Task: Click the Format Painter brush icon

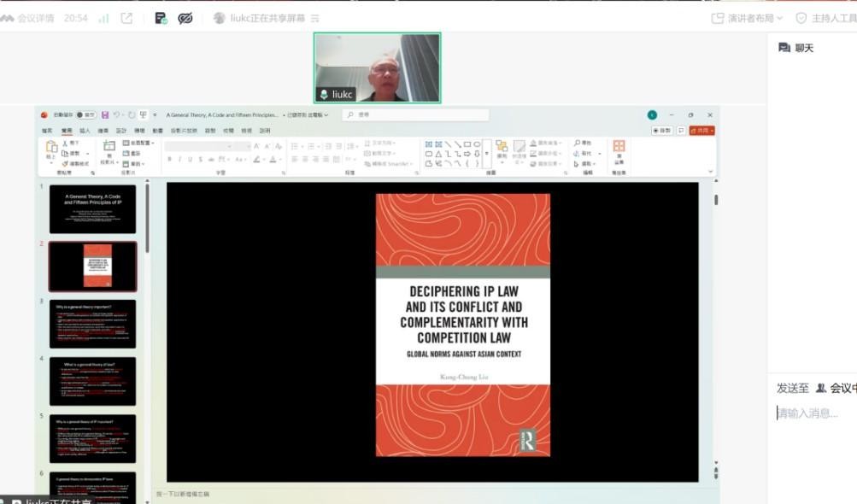Action: pyautogui.click(x=65, y=163)
